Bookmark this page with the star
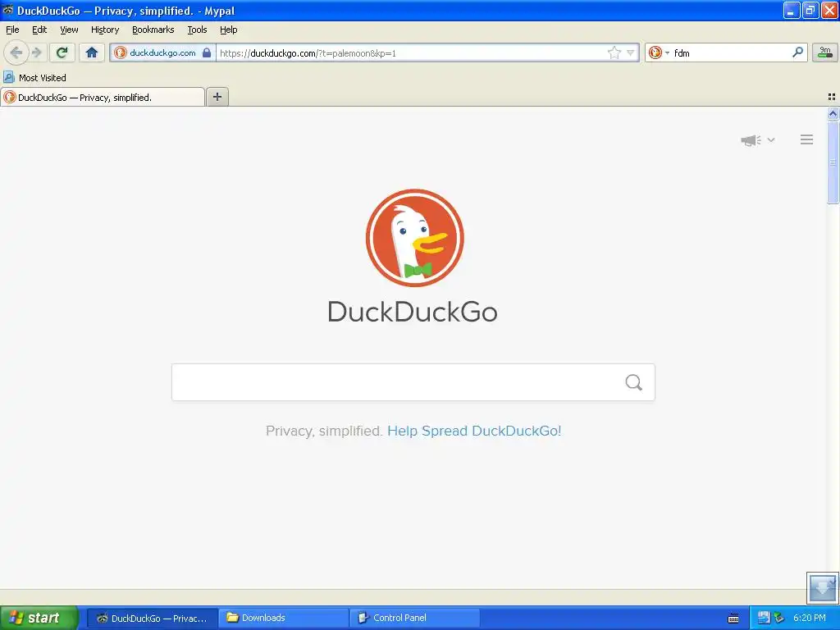Image resolution: width=840 pixels, height=630 pixels. click(x=614, y=52)
